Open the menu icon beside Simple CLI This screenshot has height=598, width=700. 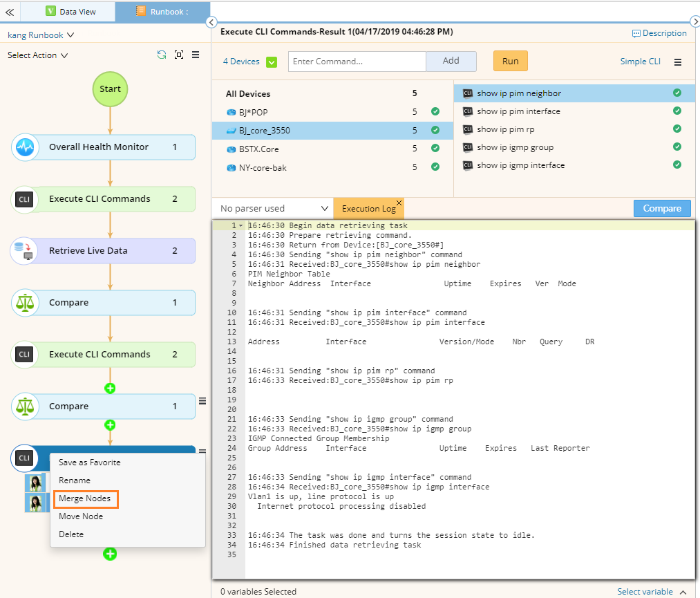678,62
